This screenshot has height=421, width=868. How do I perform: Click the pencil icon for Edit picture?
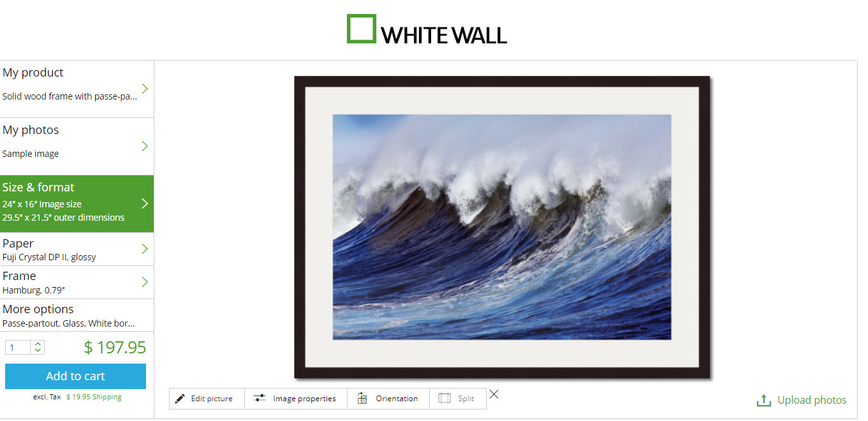[x=180, y=399]
